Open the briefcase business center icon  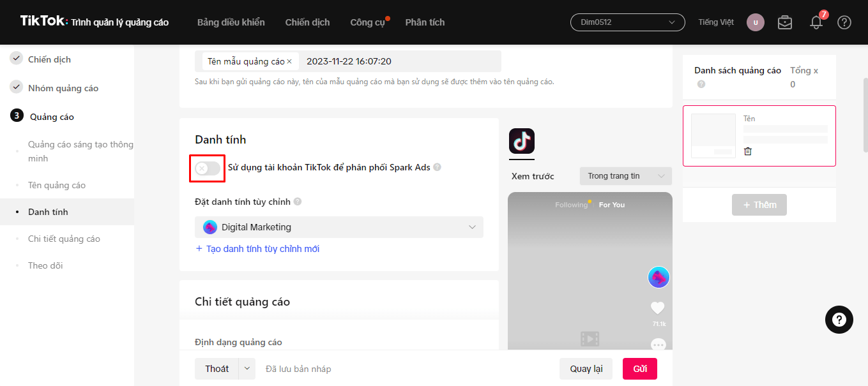click(x=785, y=22)
